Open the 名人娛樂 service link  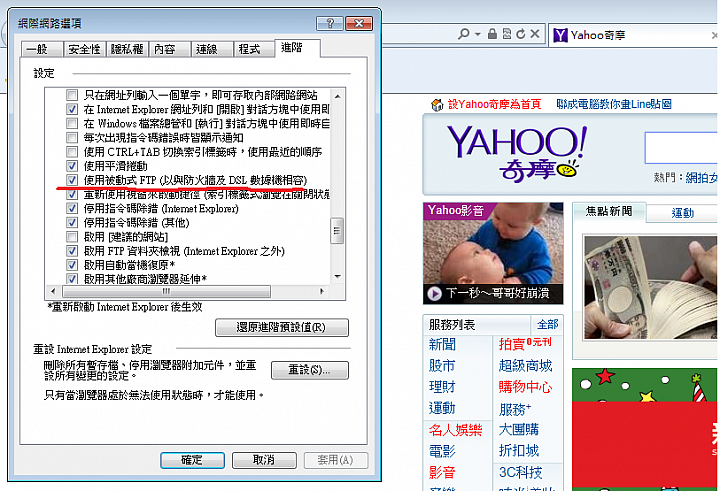(x=456, y=430)
